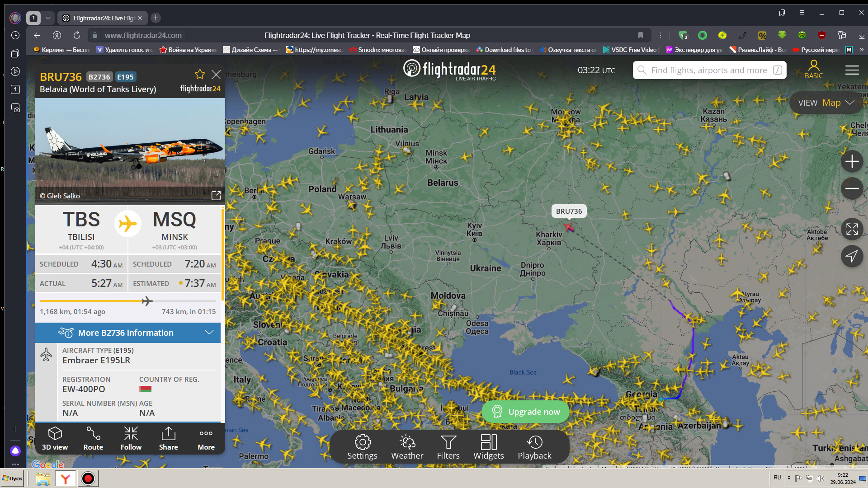Open the VIEW Map dropdown
The image size is (868, 488).
point(826,103)
